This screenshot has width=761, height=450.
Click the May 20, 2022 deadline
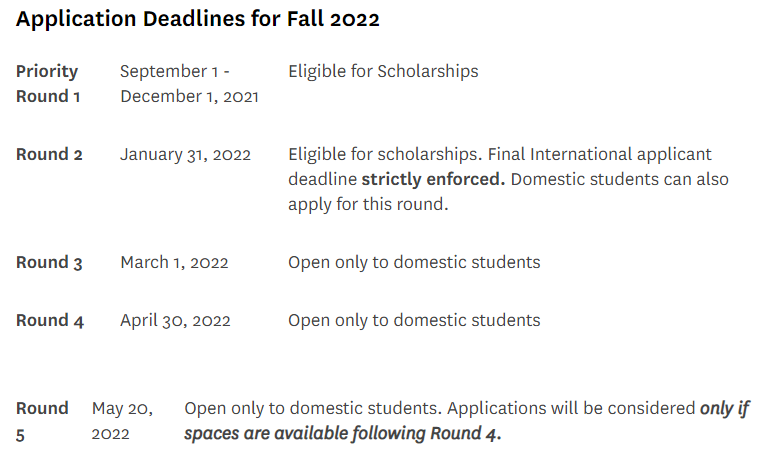pyautogui.click(x=122, y=421)
